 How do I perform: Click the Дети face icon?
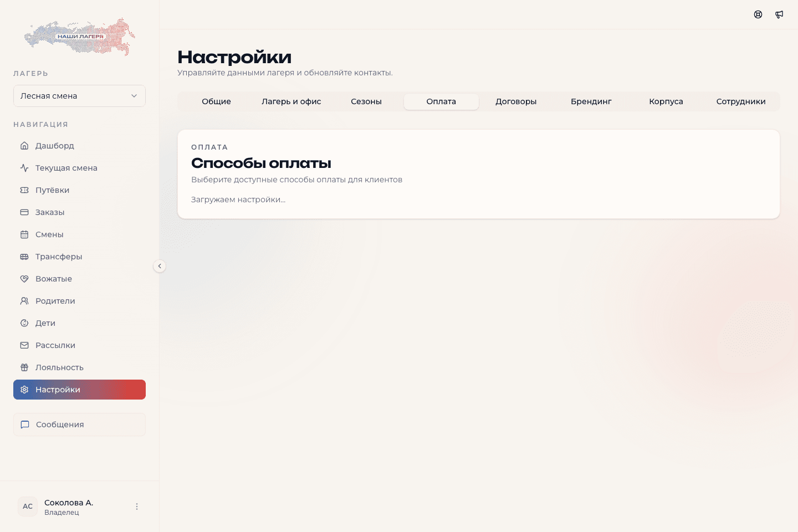click(x=24, y=323)
